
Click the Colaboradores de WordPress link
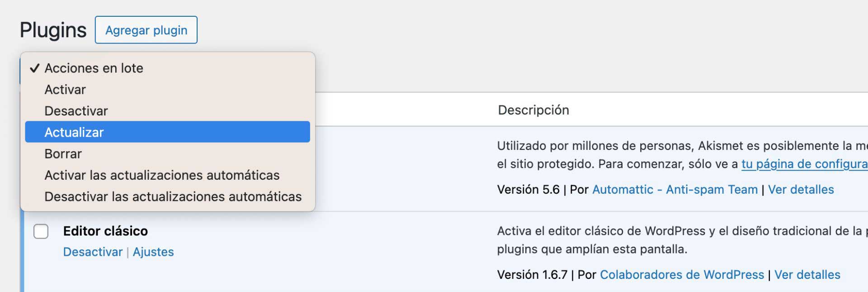(682, 274)
